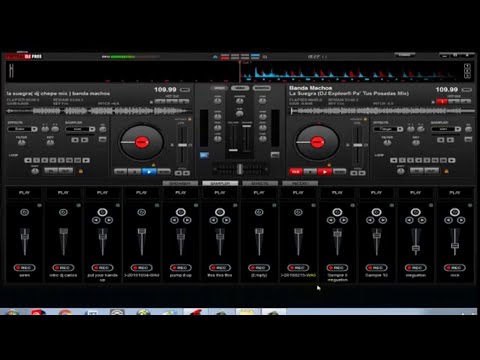The image size is (480, 360).
Task: Switch to the Browser tab
Action: (180, 183)
